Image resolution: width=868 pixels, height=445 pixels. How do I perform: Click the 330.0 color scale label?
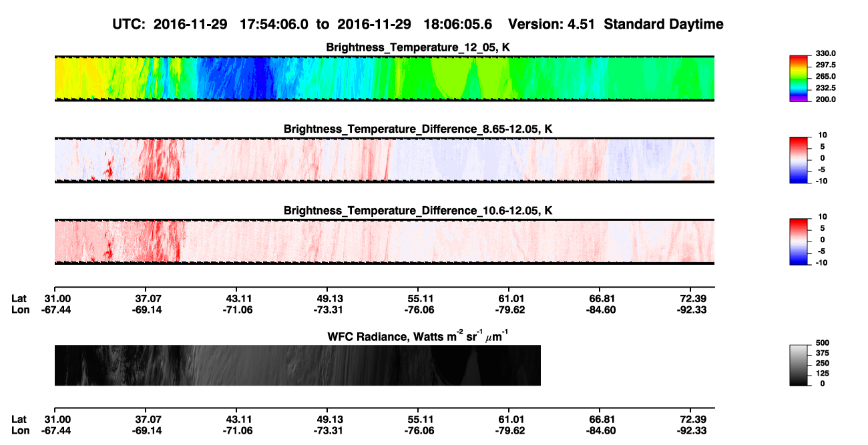[827, 53]
